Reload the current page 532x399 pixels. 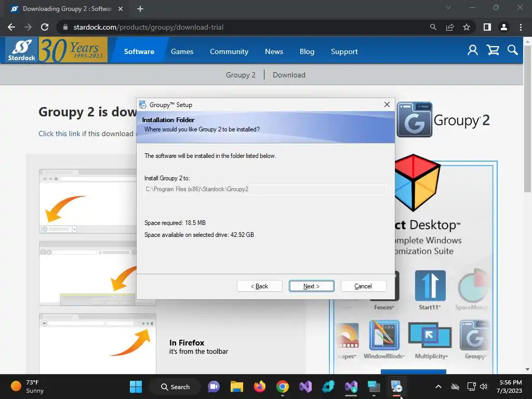tap(45, 27)
